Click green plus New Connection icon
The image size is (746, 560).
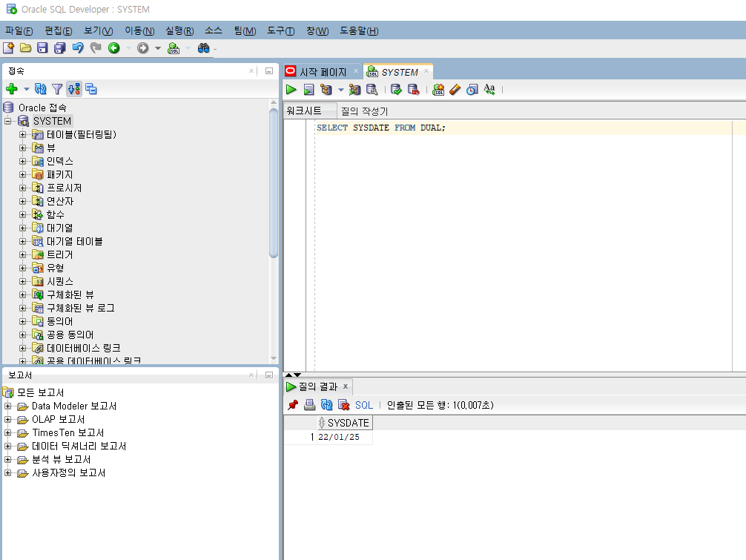[12, 89]
